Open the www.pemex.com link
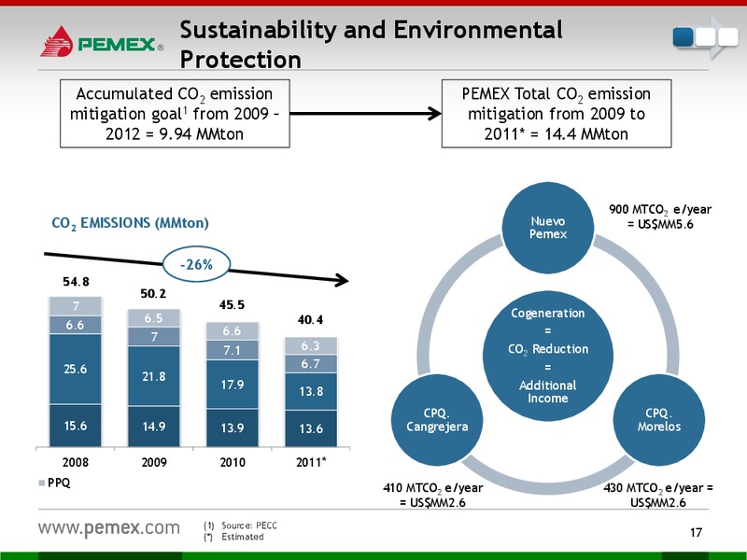Image resolution: width=747 pixels, height=560 pixels. pos(109,527)
